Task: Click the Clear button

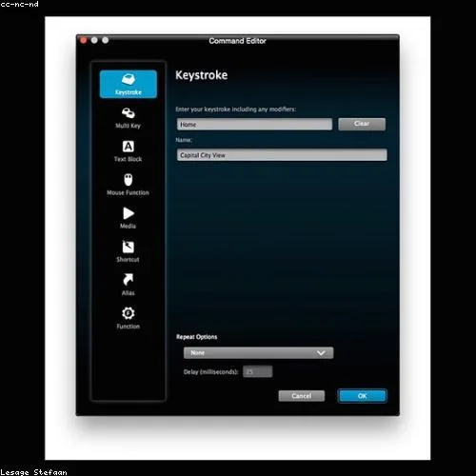Action: pos(362,124)
